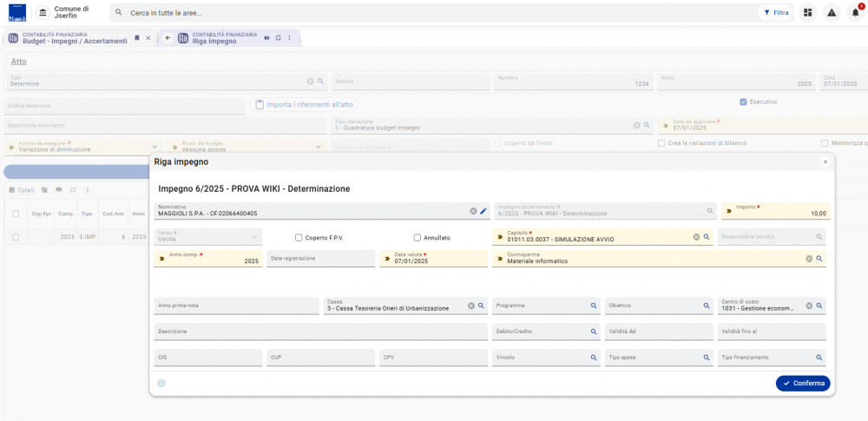Open the Vincolo search lookup
The height and width of the screenshot is (421, 868).
pyautogui.click(x=594, y=358)
